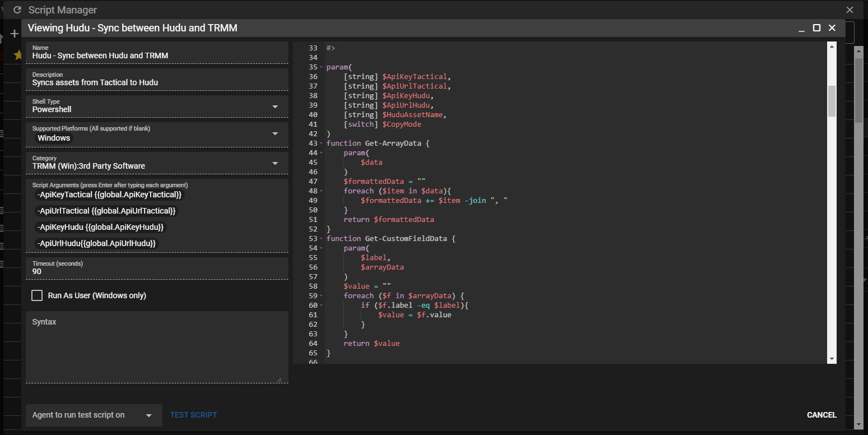Fold function Get-ArrayData at line 43
The image size is (868, 435).
pyautogui.click(x=321, y=144)
